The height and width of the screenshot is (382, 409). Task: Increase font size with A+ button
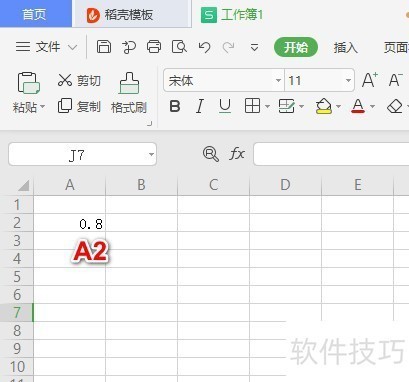pos(370,80)
